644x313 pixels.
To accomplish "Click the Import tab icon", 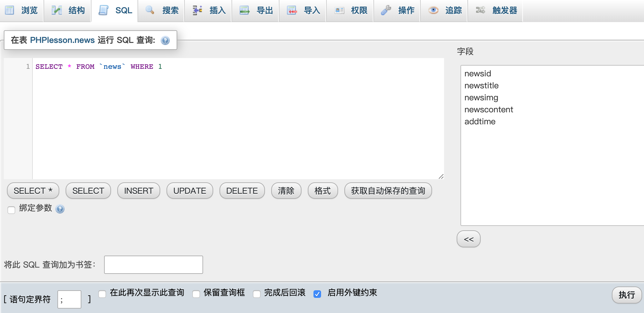I will pyautogui.click(x=292, y=10).
